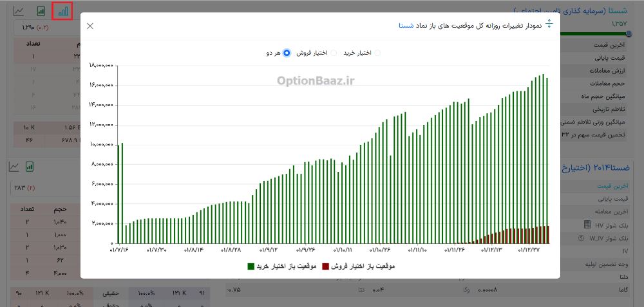Click the x-axis date label 01/10/26

tap(380, 250)
